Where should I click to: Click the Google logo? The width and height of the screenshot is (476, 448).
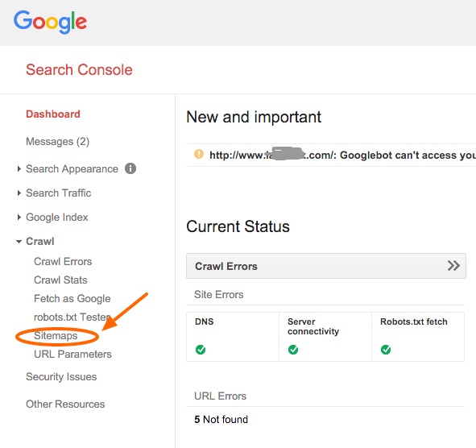[x=50, y=22]
